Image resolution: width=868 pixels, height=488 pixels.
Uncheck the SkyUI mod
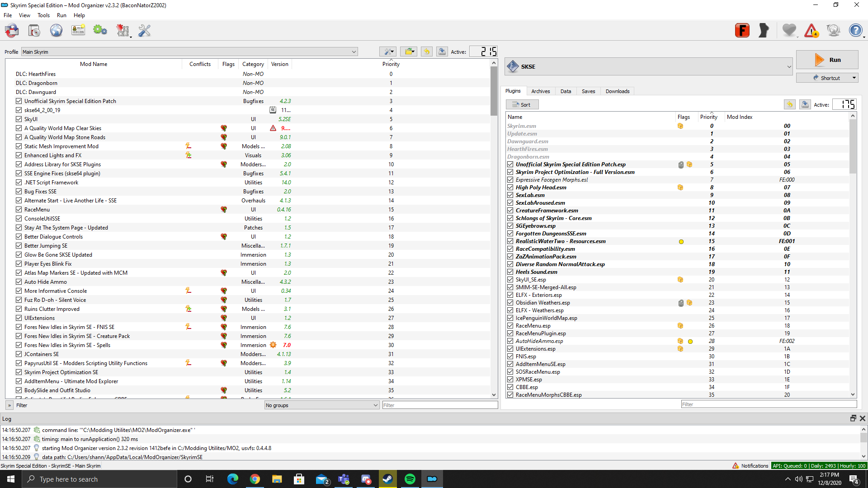pos(19,119)
